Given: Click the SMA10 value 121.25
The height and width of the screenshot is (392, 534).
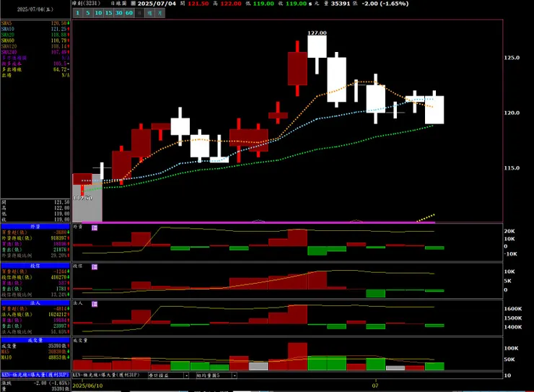Looking at the screenshot, I should pos(58,29).
